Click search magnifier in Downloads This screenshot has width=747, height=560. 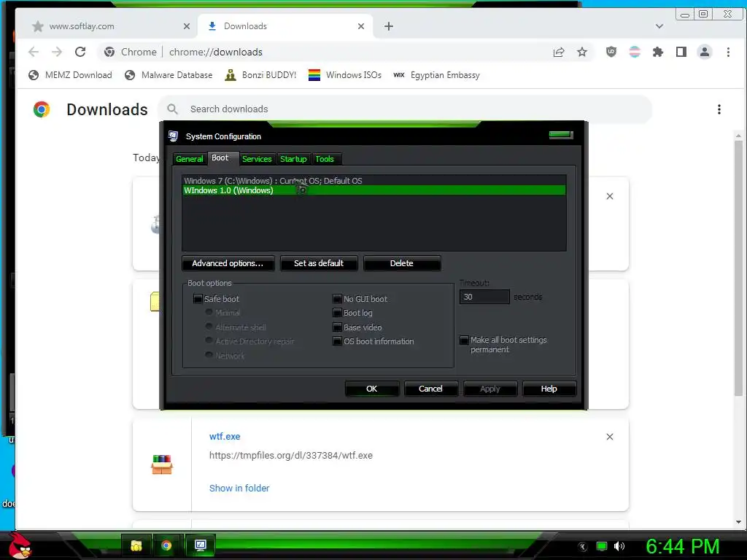[x=172, y=109]
